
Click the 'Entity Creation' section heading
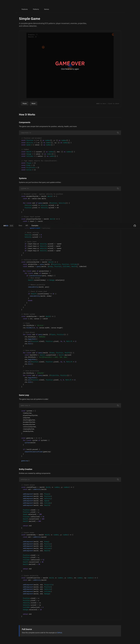tap(26, 469)
